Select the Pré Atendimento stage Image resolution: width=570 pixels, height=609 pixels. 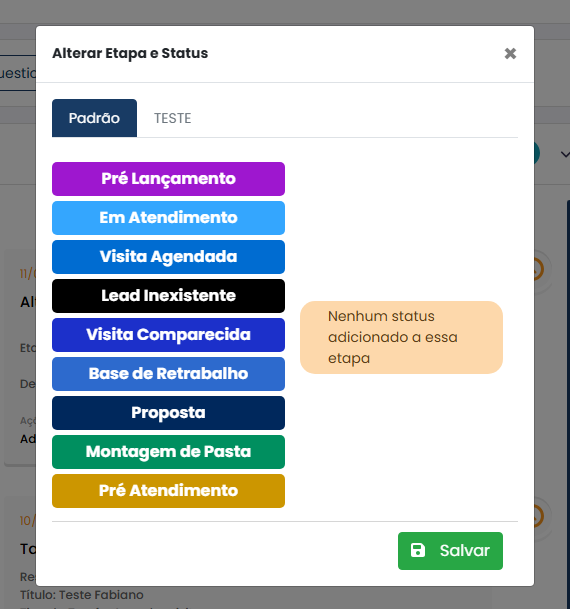click(x=169, y=491)
